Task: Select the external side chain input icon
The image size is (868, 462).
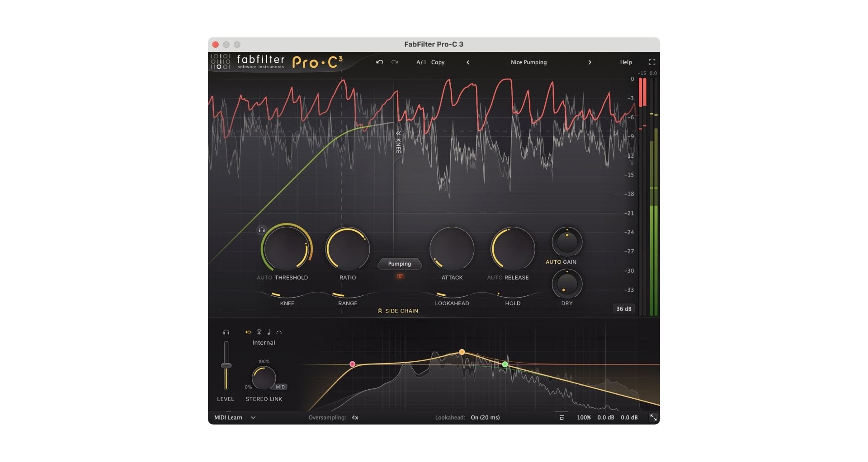Action: click(259, 332)
